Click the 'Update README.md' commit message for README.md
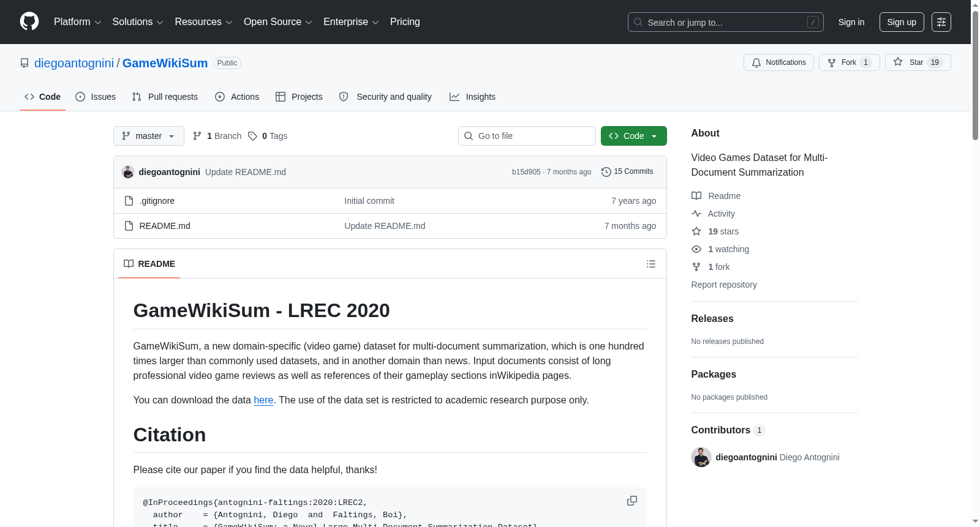The height and width of the screenshot is (527, 980). coord(385,226)
